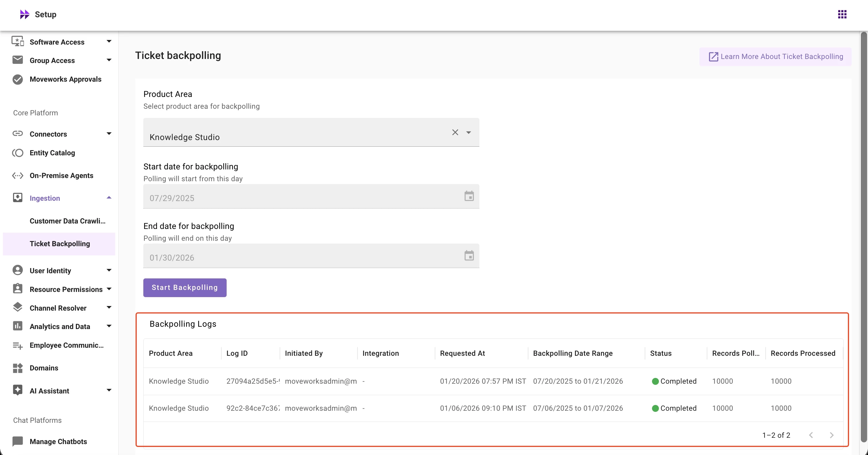
Task: Open start date calendar picker
Action: pyautogui.click(x=469, y=196)
